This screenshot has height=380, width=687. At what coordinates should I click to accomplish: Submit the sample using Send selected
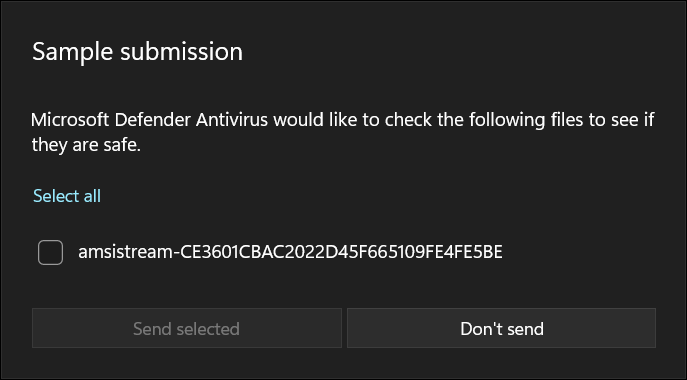[x=187, y=328]
